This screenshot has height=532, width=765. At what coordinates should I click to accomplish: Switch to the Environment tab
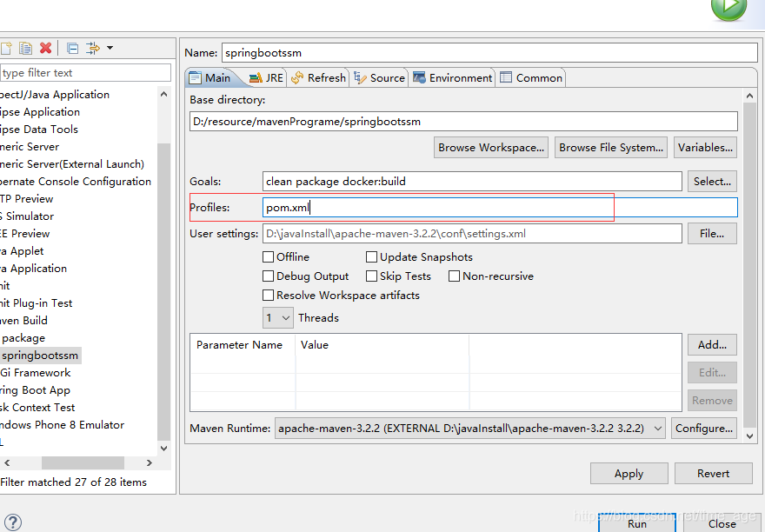452,78
